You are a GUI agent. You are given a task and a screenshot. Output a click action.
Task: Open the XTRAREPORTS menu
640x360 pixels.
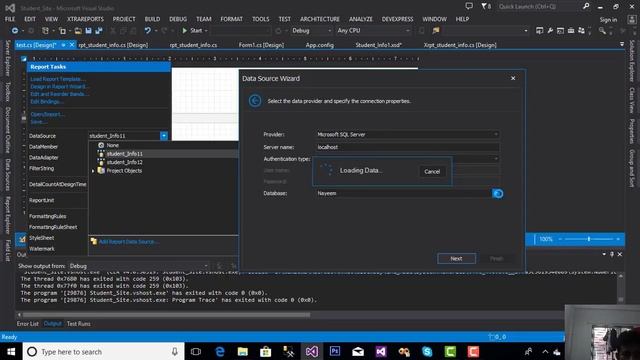(x=85, y=19)
